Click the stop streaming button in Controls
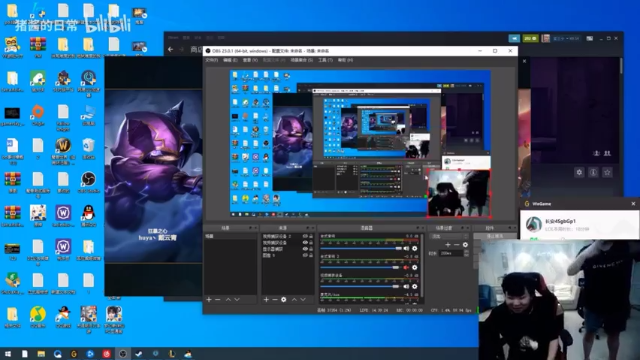The height and width of the screenshot is (360, 640). tap(494, 236)
